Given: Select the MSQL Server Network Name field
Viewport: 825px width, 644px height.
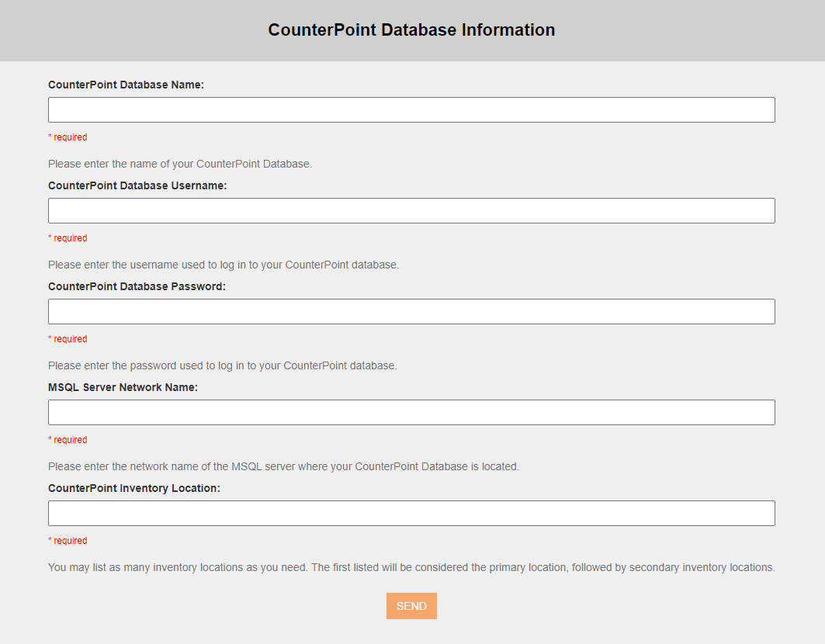Looking at the screenshot, I should pos(411,413).
